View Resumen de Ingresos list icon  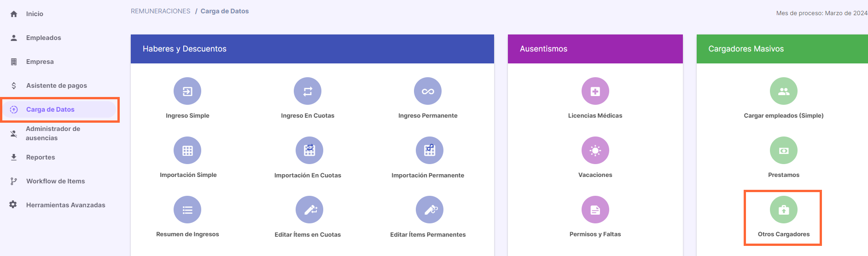187,210
